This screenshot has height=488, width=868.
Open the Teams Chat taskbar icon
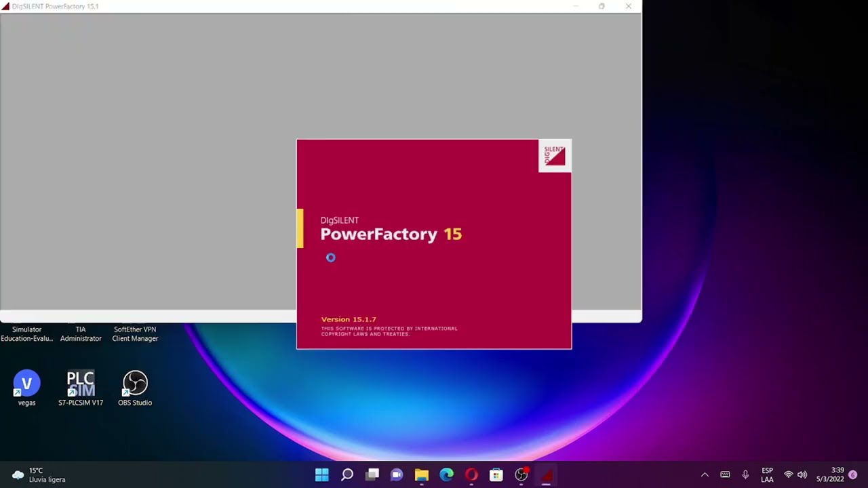(x=397, y=475)
